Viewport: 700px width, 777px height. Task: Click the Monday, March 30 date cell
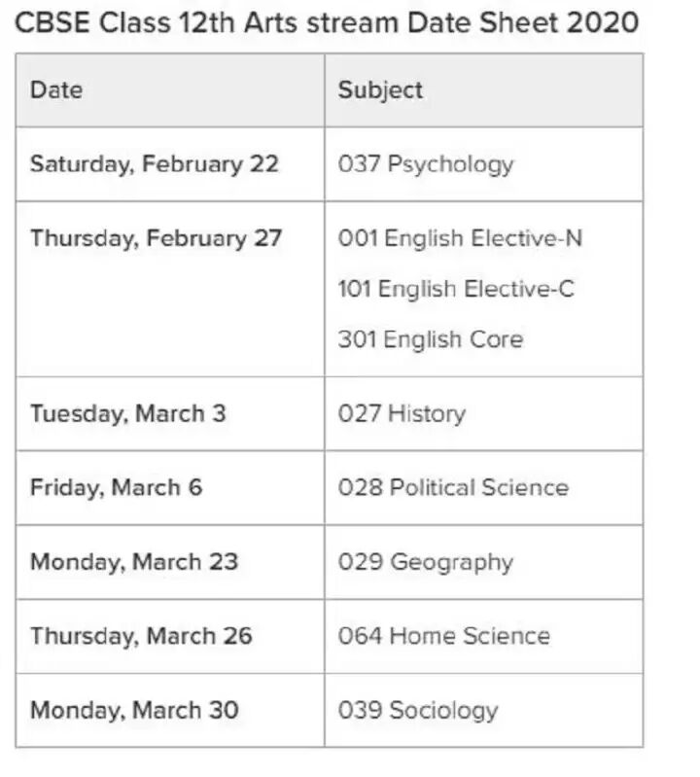tap(133, 710)
